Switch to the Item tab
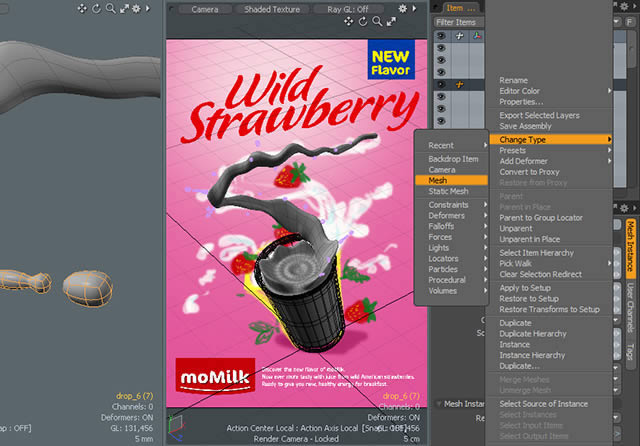The width and height of the screenshot is (640, 446). click(x=460, y=8)
